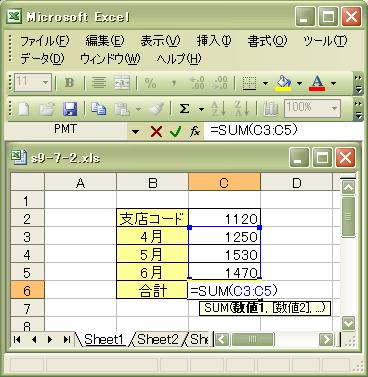
Task: Open font color dropdown arrow
Action: point(333,83)
